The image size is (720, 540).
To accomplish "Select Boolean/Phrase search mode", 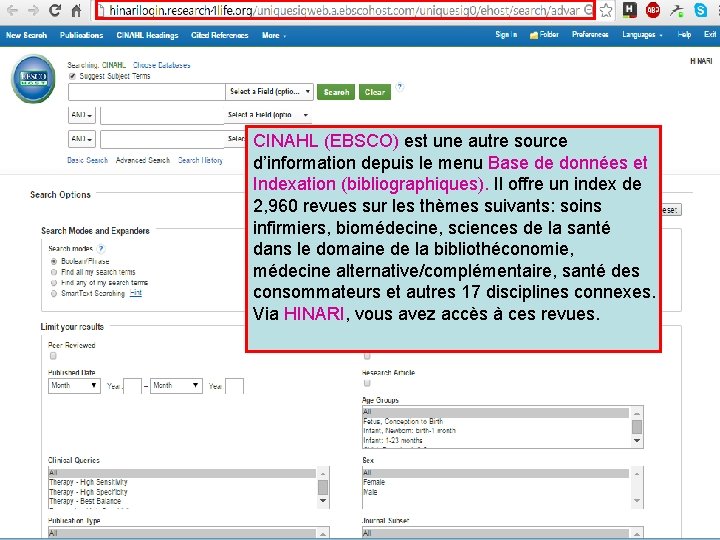I will tap(54, 261).
